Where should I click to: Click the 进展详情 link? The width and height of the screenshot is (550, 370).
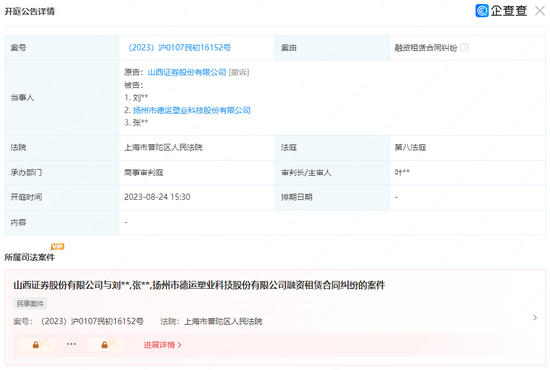[x=162, y=345]
